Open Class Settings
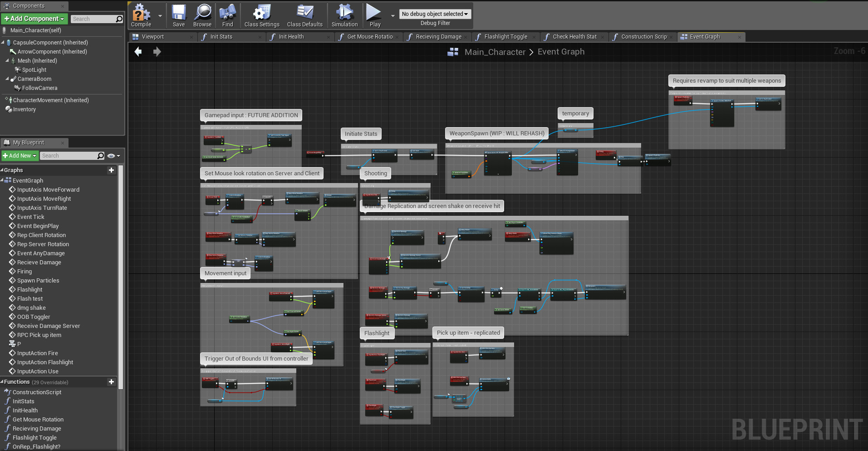 click(261, 15)
